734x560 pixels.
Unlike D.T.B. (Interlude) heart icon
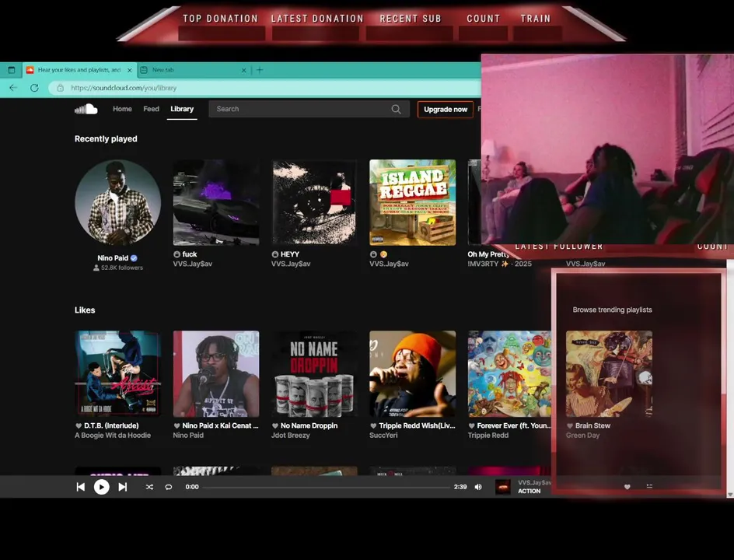(x=79, y=425)
